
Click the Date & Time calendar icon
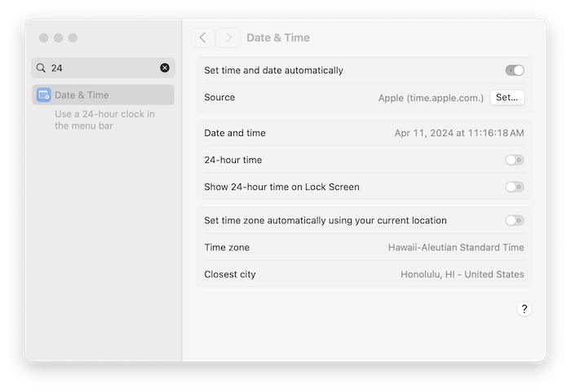44,95
